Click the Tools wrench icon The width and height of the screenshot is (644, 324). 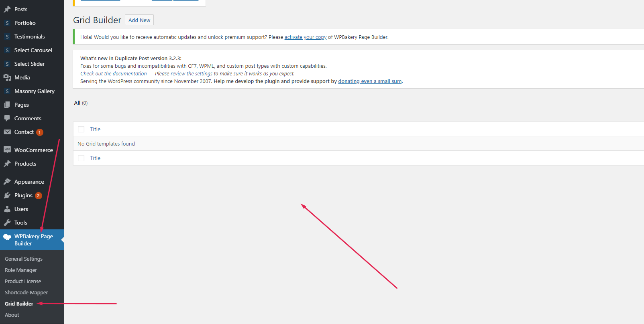coord(7,223)
